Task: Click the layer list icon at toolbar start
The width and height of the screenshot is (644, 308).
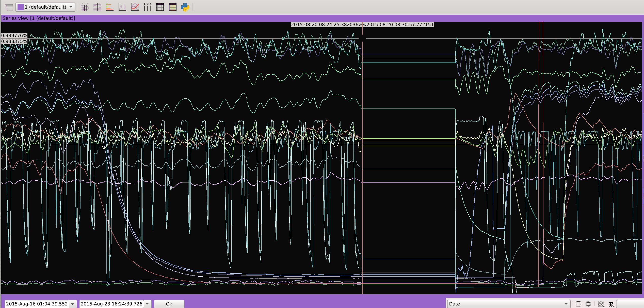Action: (x=9, y=7)
